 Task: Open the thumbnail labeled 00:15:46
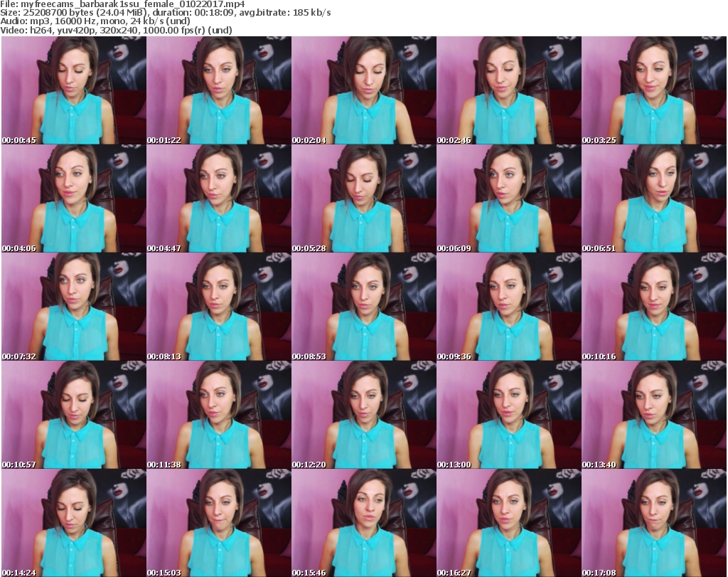[363, 523]
